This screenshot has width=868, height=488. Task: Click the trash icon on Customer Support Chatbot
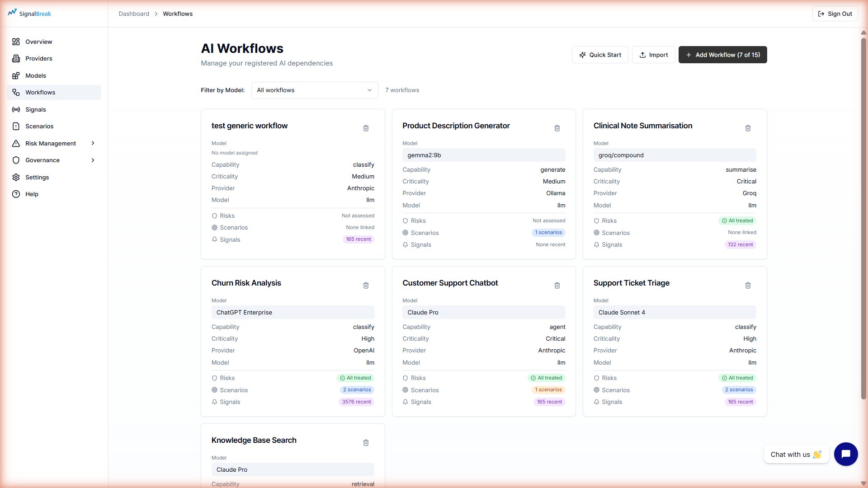[x=557, y=285]
